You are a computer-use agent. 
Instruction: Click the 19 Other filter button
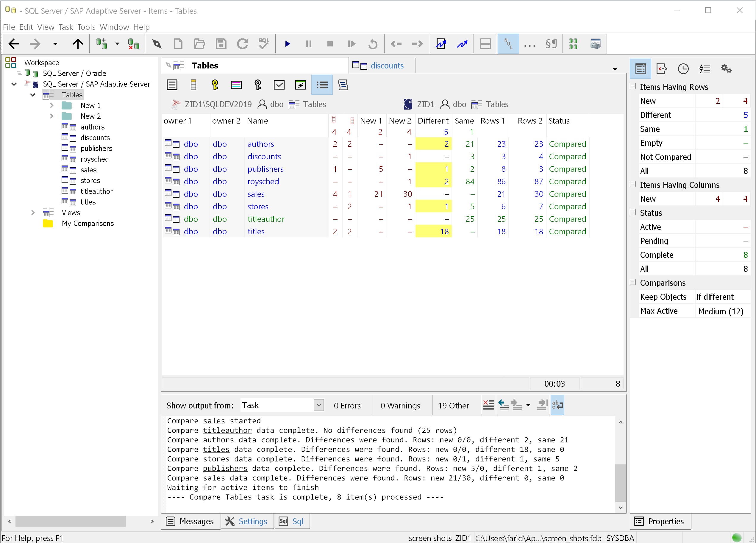tap(453, 405)
